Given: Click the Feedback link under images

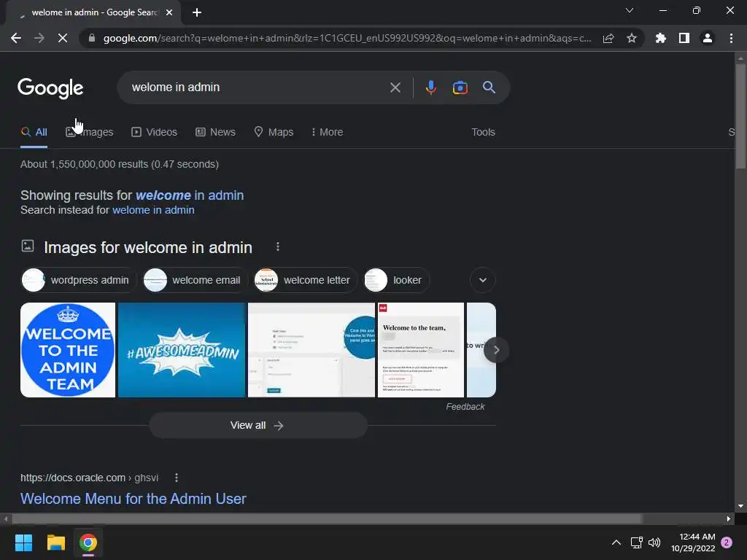Looking at the screenshot, I should (465, 407).
